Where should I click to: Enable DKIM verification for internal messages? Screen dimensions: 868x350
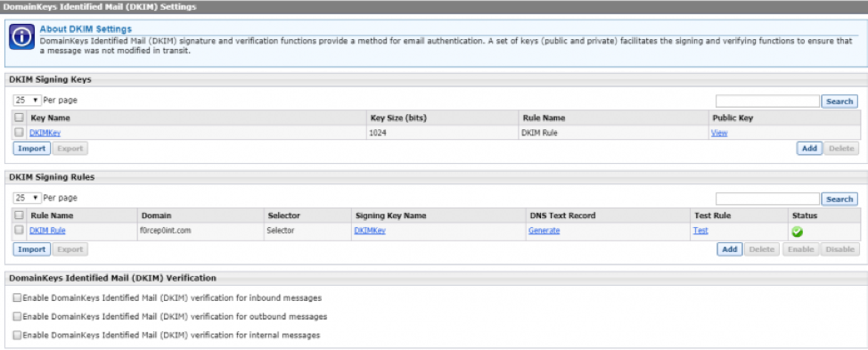pos(17,335)
